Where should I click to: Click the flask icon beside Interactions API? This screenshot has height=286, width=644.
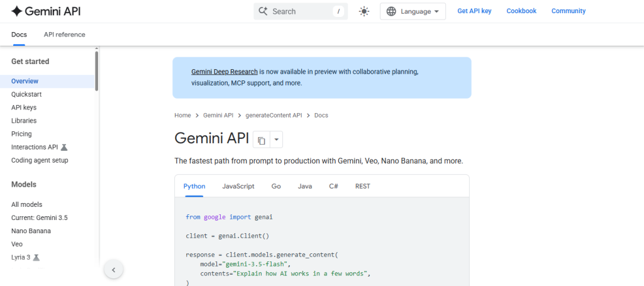point(64,147)
